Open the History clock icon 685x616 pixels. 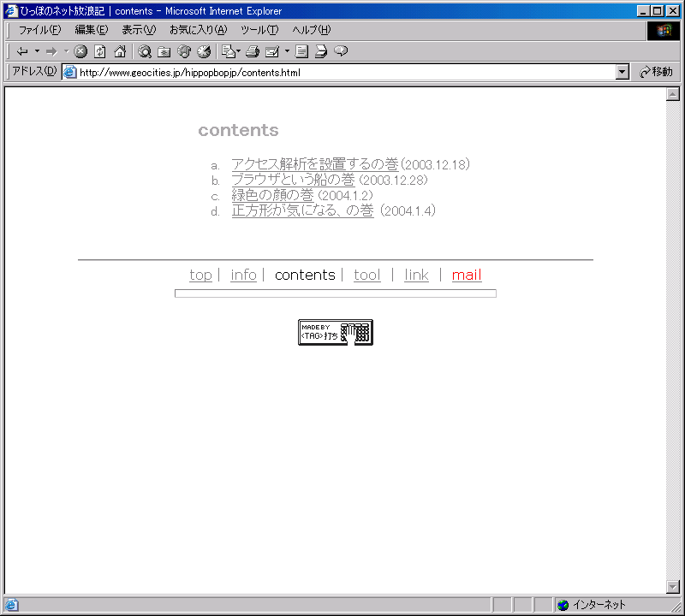click(x=204, y=51)
